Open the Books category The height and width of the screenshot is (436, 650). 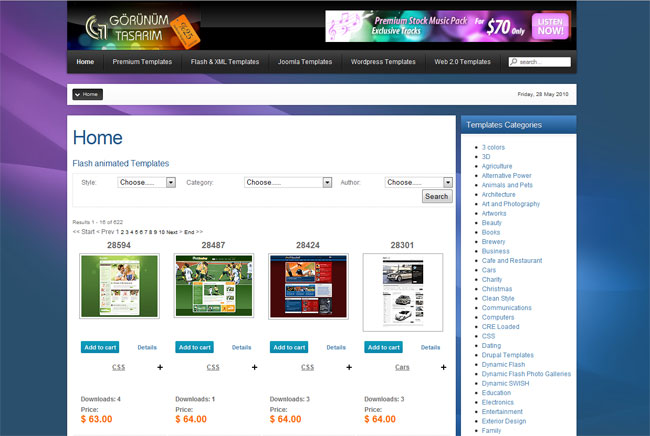click(491, 233)
